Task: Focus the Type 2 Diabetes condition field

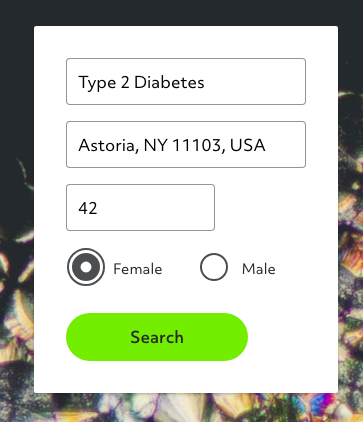Action: 186,82
